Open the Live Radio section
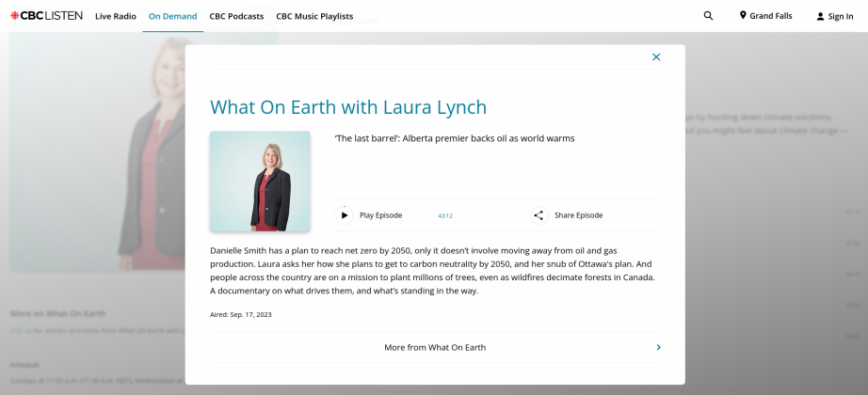This screenshot has width=868, height=395. 115,16
